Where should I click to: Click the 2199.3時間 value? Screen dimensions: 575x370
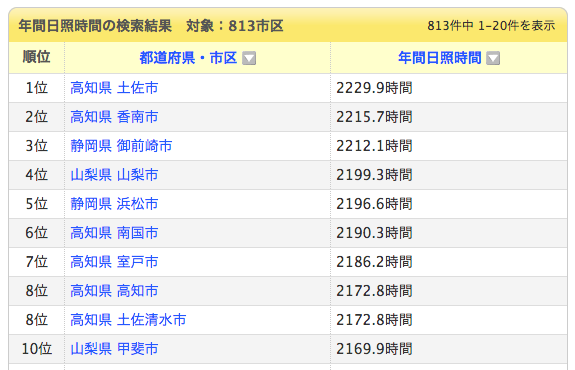click(x=374, y=175)
